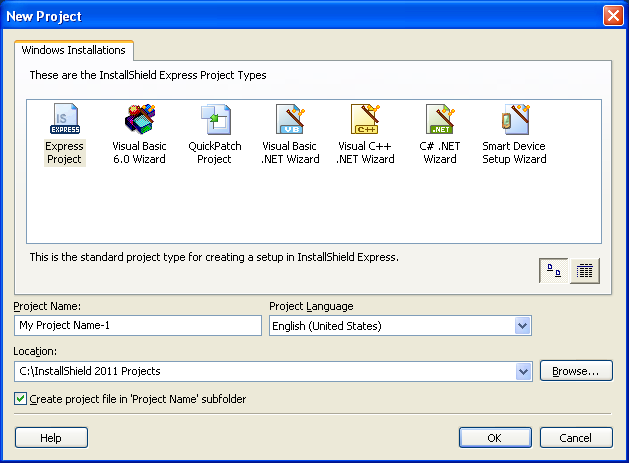Click the Browse button

tap(576, 371)
